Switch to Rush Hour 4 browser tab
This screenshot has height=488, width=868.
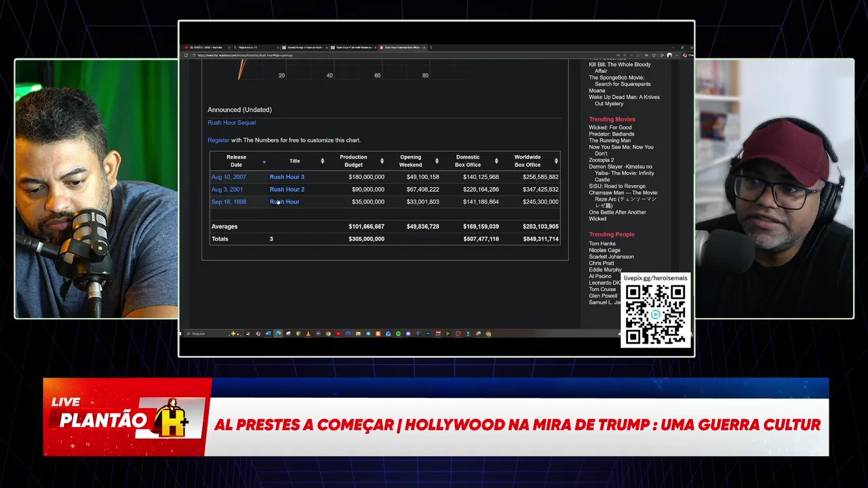pyautogui.click(x=353, y=47)
